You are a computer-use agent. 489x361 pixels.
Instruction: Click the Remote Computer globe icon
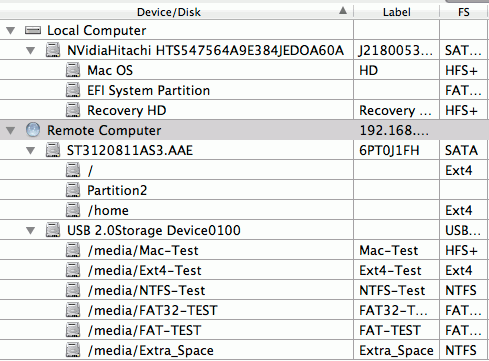33,130
